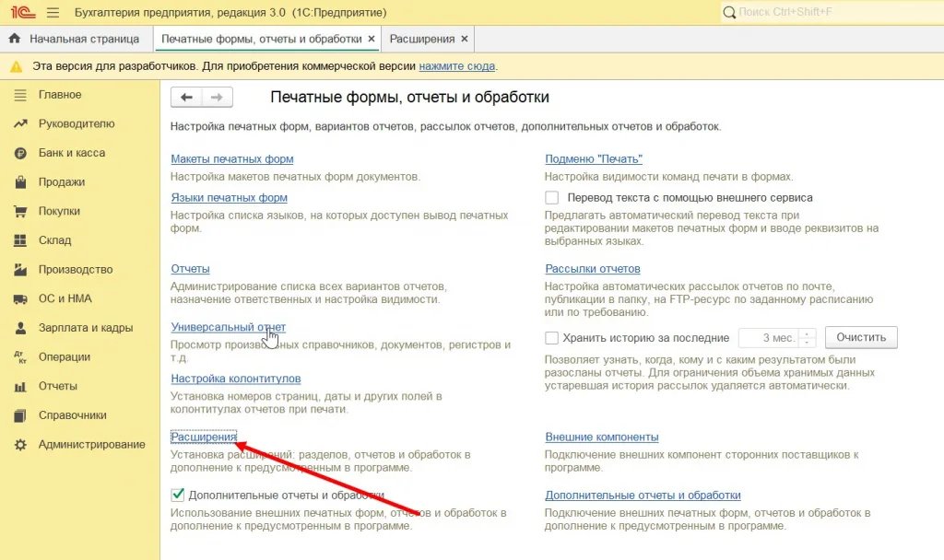This screenshot has width=944, height=560.
Task: Open the Главное section icon
Action: 20,95
